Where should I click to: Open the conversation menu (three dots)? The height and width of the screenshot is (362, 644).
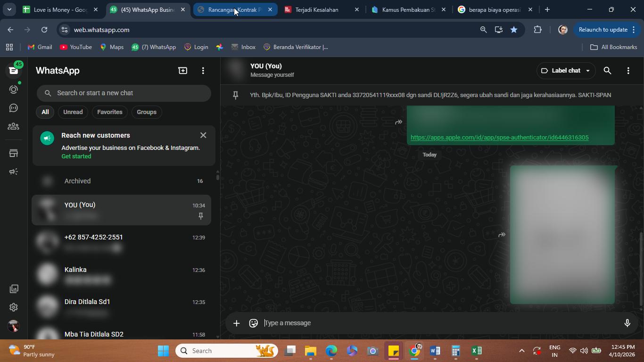628,71
